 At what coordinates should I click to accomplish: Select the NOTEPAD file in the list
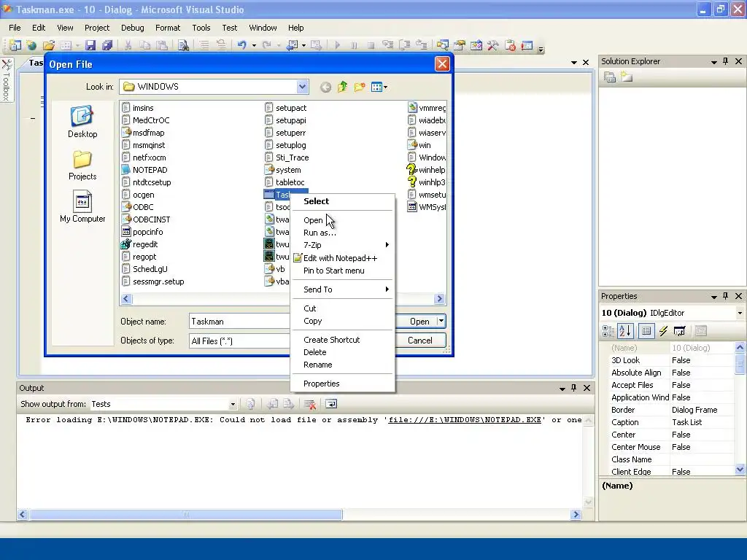(x=144, y=169)
